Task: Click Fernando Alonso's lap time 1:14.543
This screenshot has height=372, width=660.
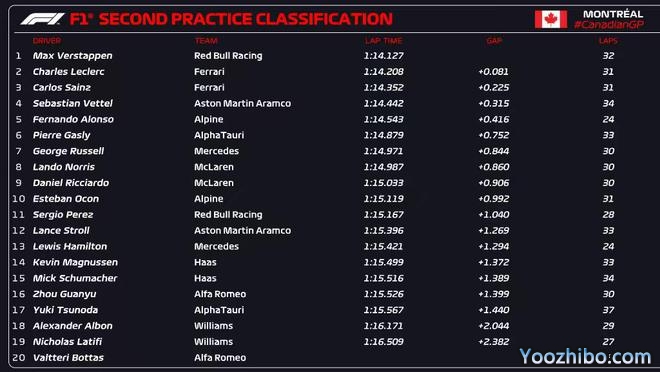Action: 383,120
